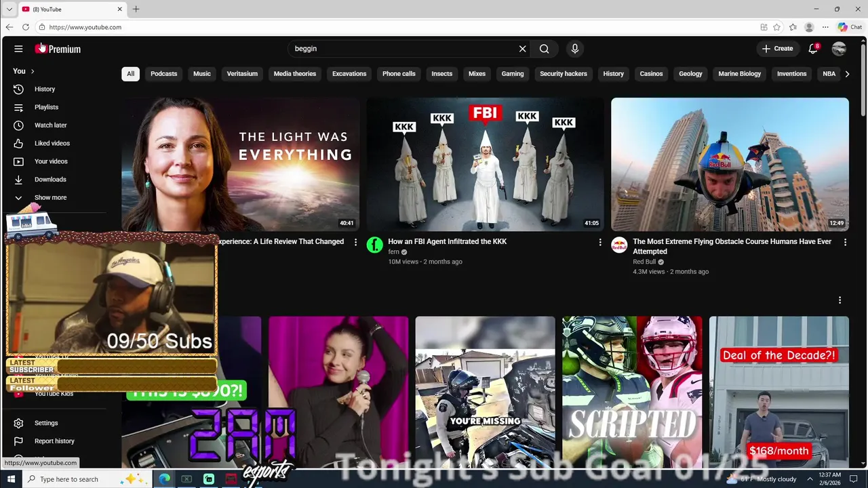This screenshot has height=488, width=868.
Task: Open the account avatar menu
Action: [x=839, y=49]
